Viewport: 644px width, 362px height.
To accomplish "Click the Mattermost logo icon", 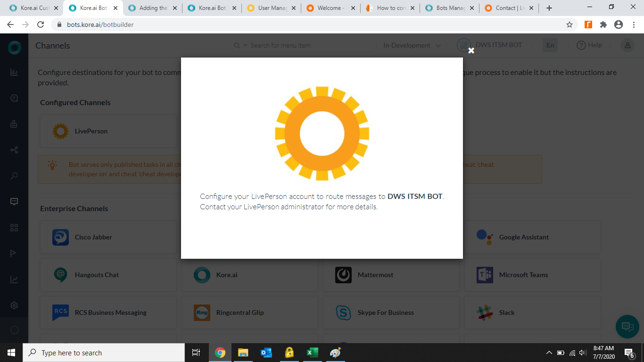I will 343,275.
